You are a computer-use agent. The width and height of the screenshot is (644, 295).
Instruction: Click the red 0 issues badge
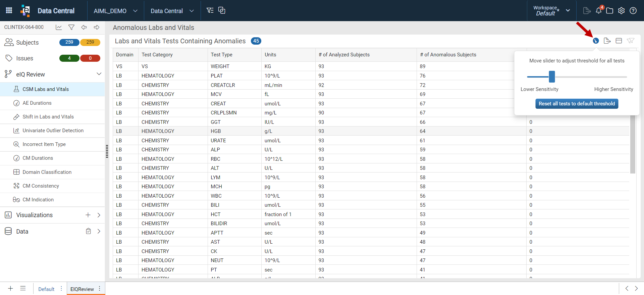click(90, 58)
